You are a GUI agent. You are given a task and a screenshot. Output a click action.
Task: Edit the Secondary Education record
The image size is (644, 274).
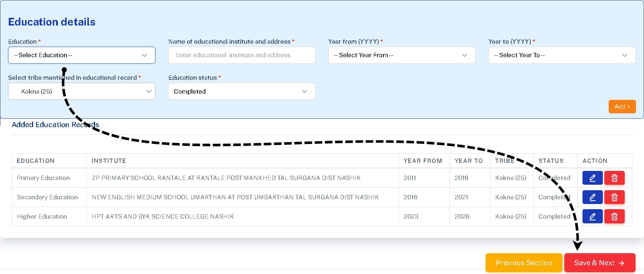592,197
